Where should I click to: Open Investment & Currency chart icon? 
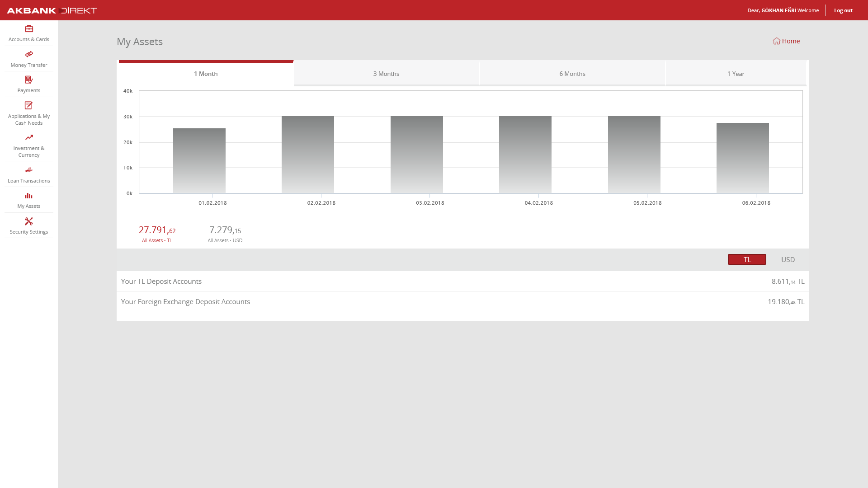[29, 137]
